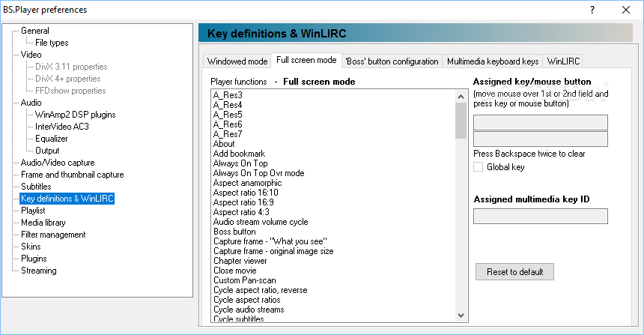Select the Boss button function
The height and width of the screenshot is (335, 644).
tap(234, 232)
